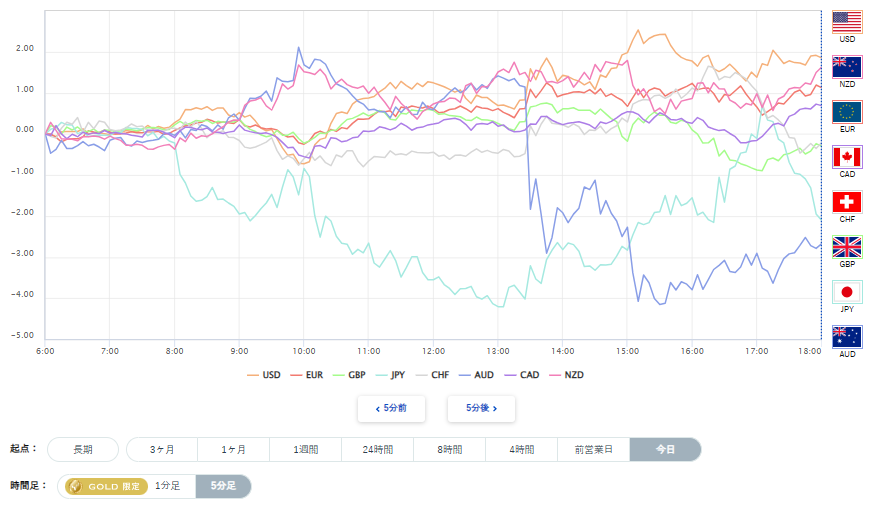Click the 16:00 time axis label
The image size is (874, 509).
pos(692,351)
